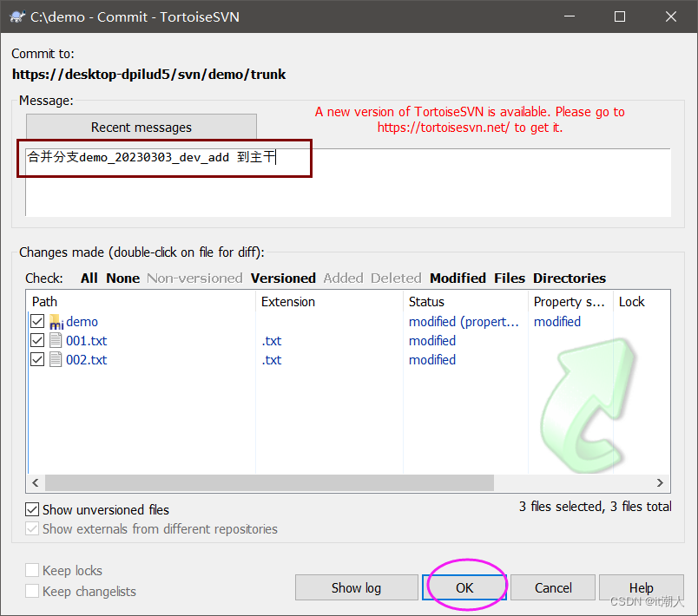This screenshot has width=698, height=616.
Task: Click the 002.txt '.txt' extension cell
Action: [272, 360]
